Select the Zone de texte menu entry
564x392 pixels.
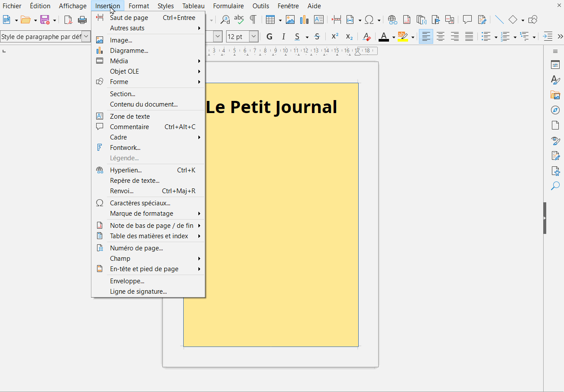[148, 117]
